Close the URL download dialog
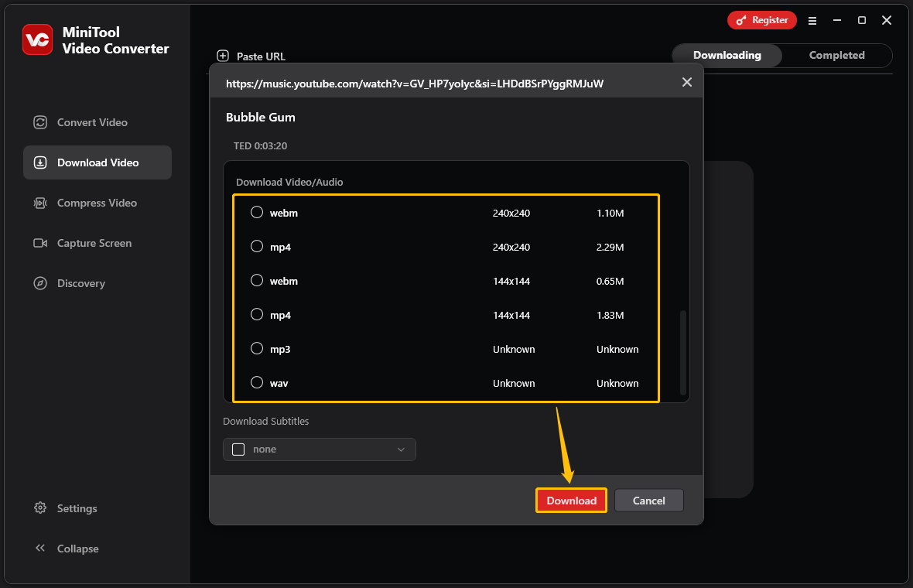The width and height of the screenshot is (913, 588). (x=687, y=82)
